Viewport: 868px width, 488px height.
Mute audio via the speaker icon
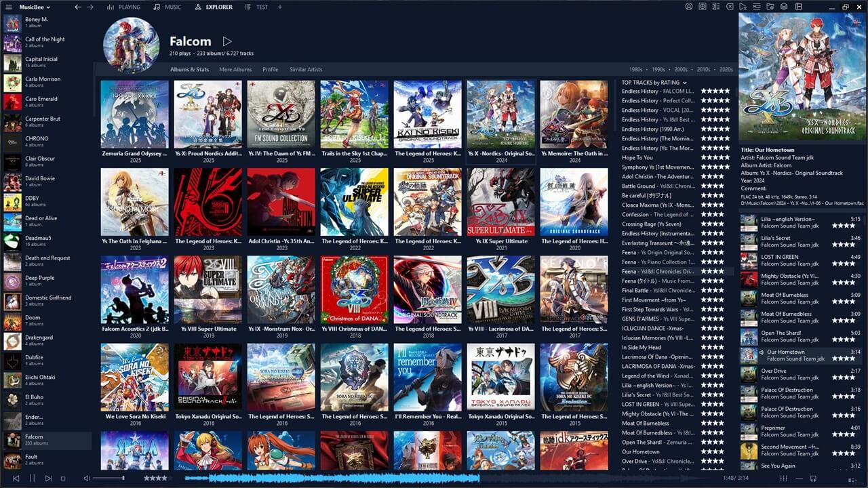pos(86,478)
